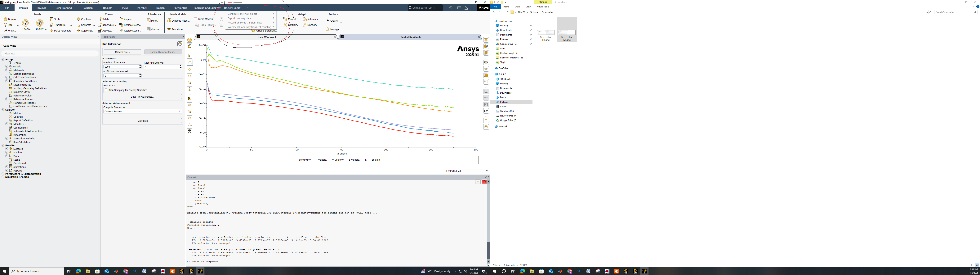Open the Dynamic Mesh tool
The height and width of the screenshot is (275, 980).
click(178, 20)
